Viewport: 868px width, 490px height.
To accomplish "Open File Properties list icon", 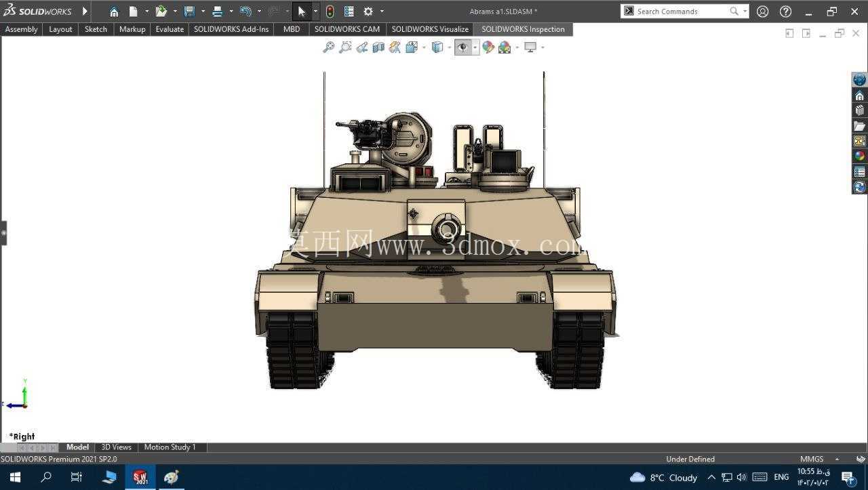I will [x=349, y=12].
